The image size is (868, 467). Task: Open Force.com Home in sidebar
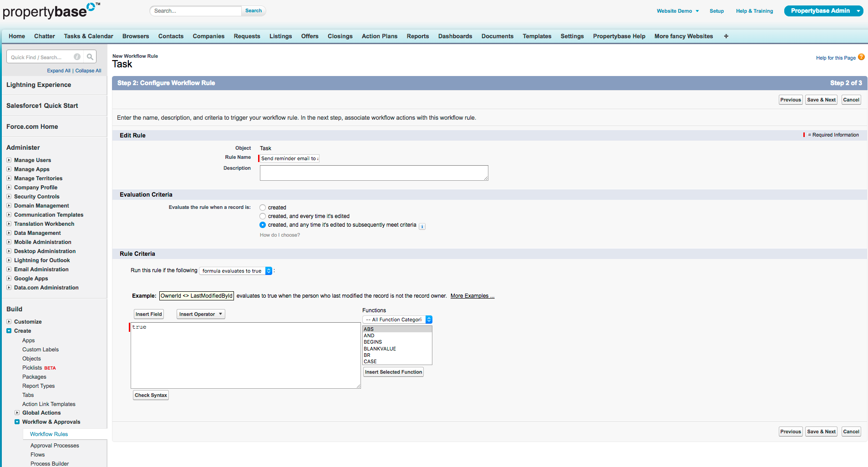coord(32,127)
